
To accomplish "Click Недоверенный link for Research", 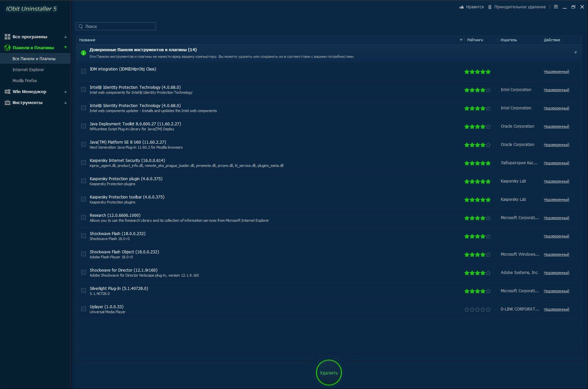I will pos(556,218).
